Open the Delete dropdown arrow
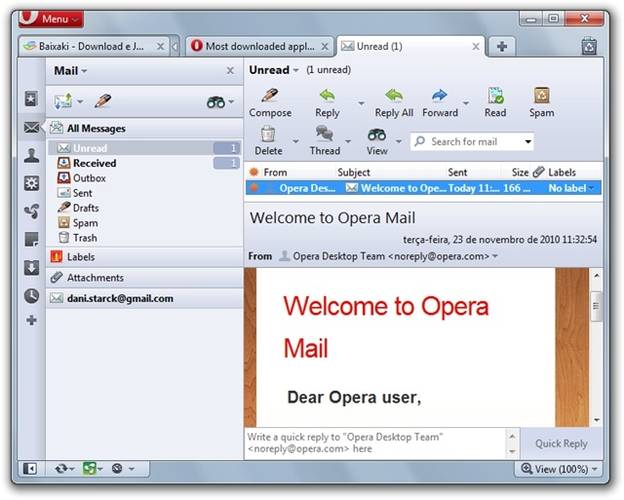This screenshot has width=624, height=500. tap(296, 142)
